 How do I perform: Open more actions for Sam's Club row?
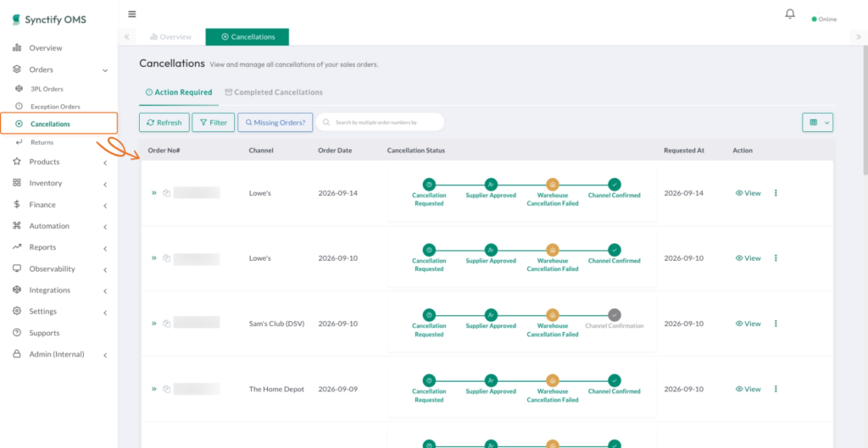(x=776, y=324)
